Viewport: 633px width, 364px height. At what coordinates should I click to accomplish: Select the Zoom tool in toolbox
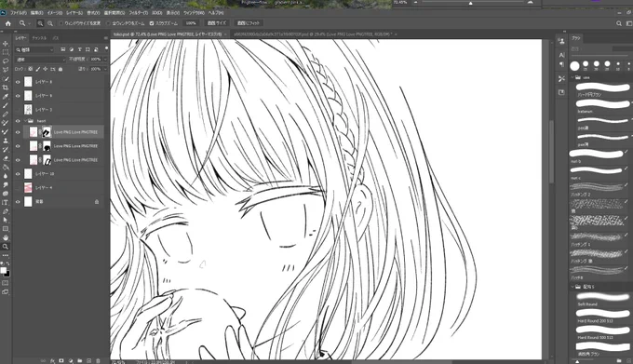click(x=6, y=247)
